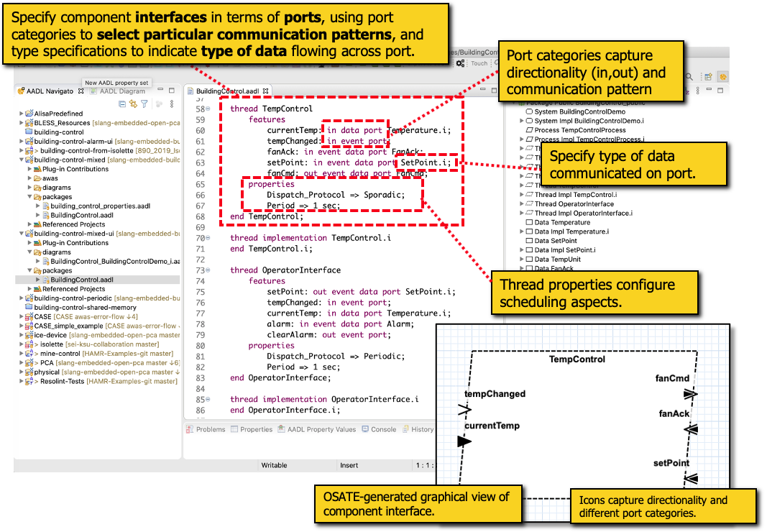Collapse the building-control-mixed project tree
This screenshot has height=532, width=767.
coord(19,160)
